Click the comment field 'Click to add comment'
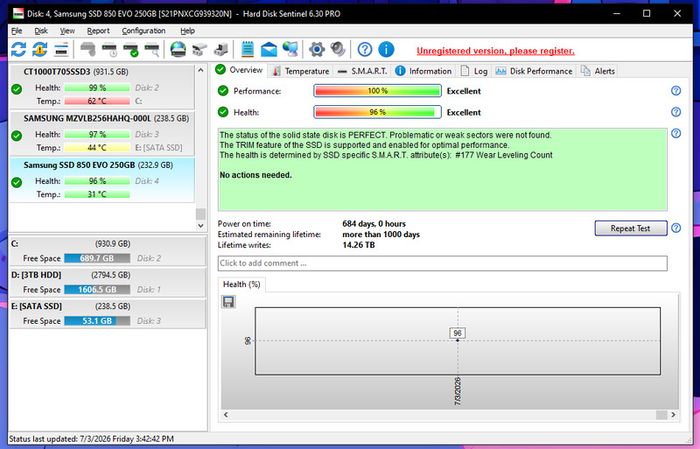 pos(442,263)
